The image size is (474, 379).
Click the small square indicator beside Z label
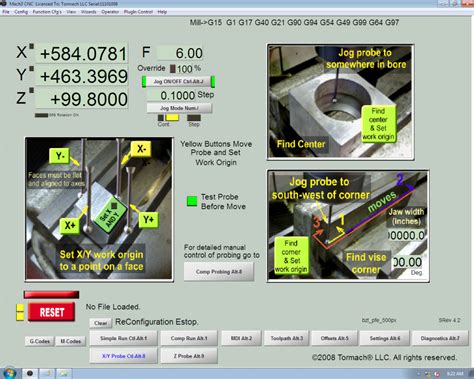31,90
